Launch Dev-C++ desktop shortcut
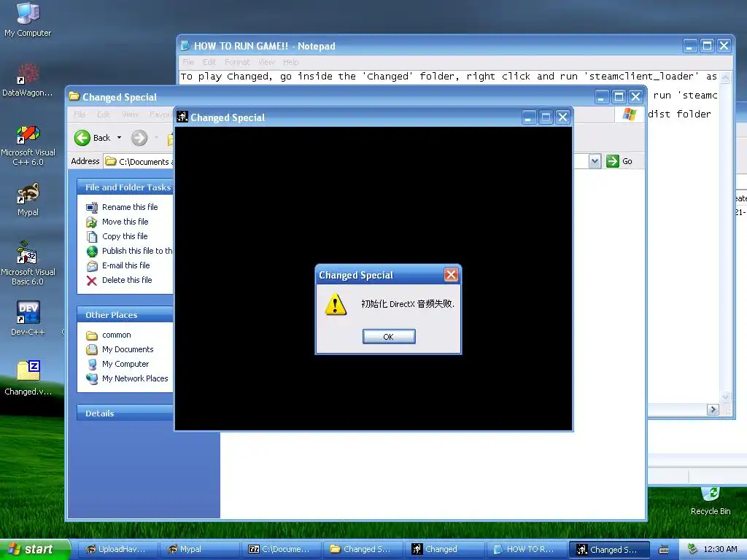The width and height of the screenshot is (747, 560). [x=28, y=319]
